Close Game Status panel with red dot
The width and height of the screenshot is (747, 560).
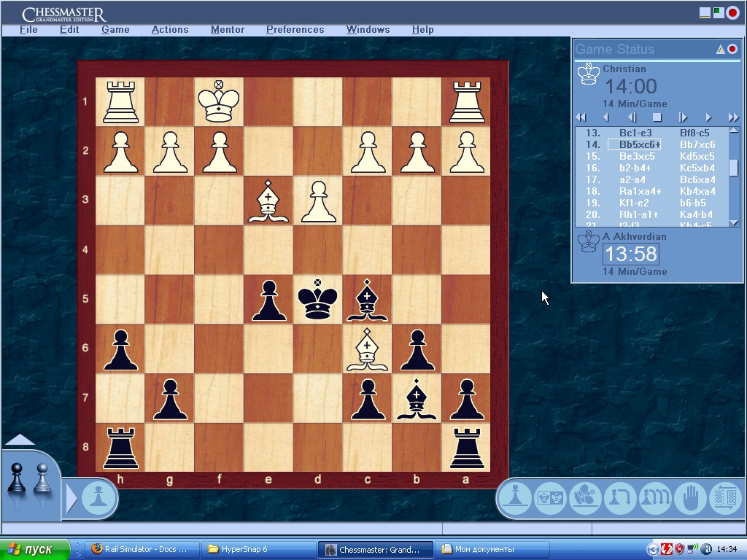(732, 49)
